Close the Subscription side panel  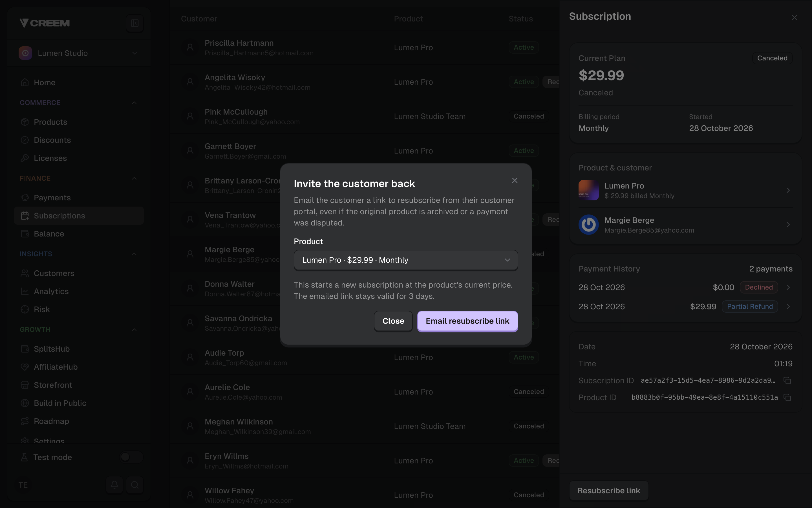(x=794, y=17)
